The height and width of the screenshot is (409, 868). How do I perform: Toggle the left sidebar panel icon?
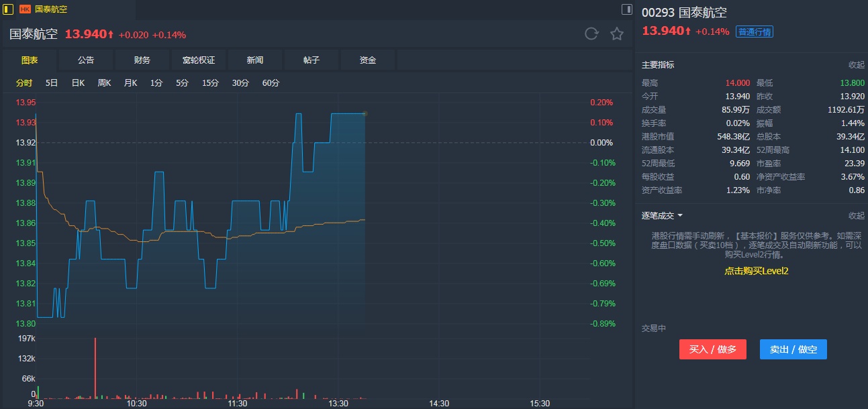pos(9,9)
